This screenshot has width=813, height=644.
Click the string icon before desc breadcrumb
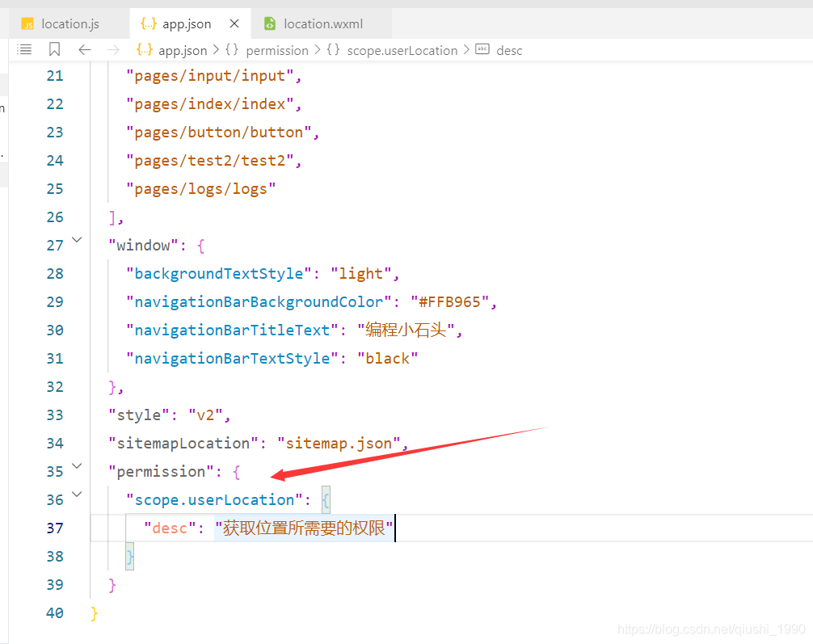[482, 49]
